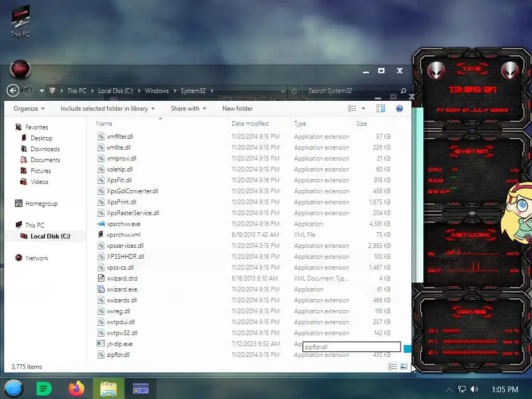
Task: Open the Share with menu
Action: point(188,109)
